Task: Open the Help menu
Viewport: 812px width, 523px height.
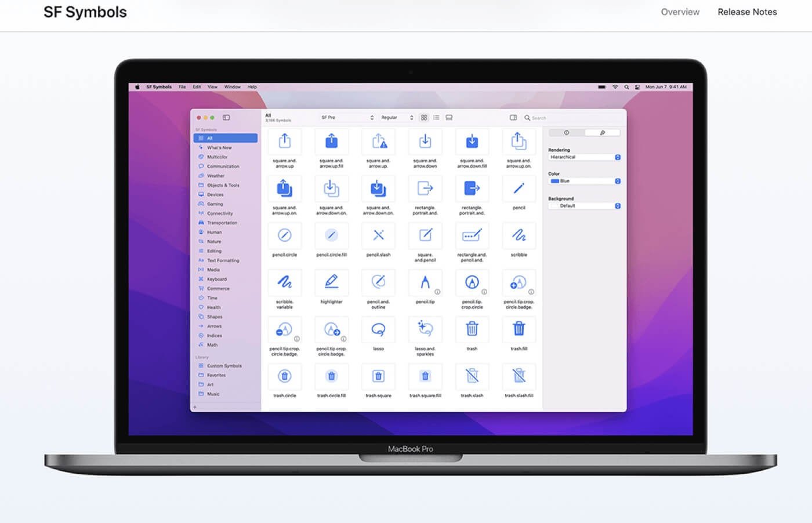Action: click(252, 87)
